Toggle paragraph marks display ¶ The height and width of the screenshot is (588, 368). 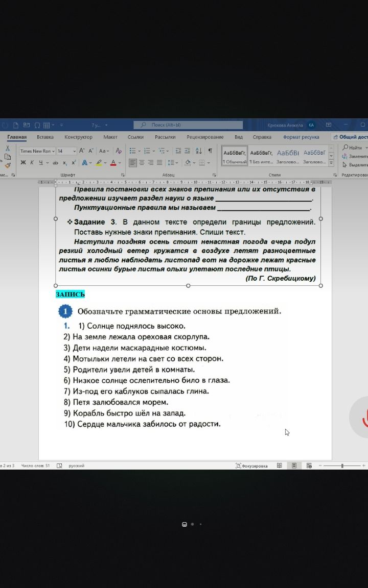point(210,151)
